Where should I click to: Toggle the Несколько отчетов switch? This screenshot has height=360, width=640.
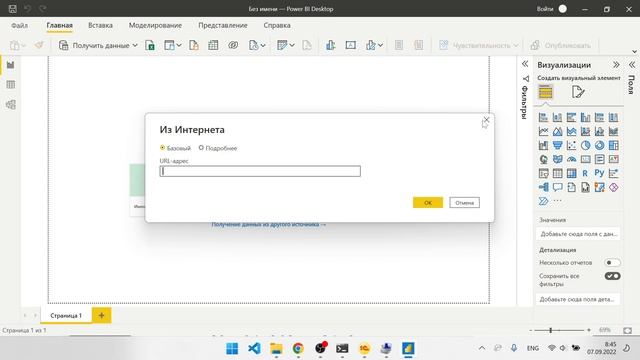(x=612, y=262)
